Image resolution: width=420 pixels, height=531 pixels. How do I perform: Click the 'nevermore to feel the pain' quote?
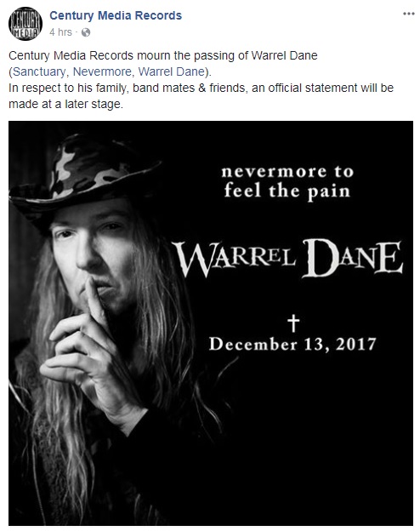pos(287,181)
